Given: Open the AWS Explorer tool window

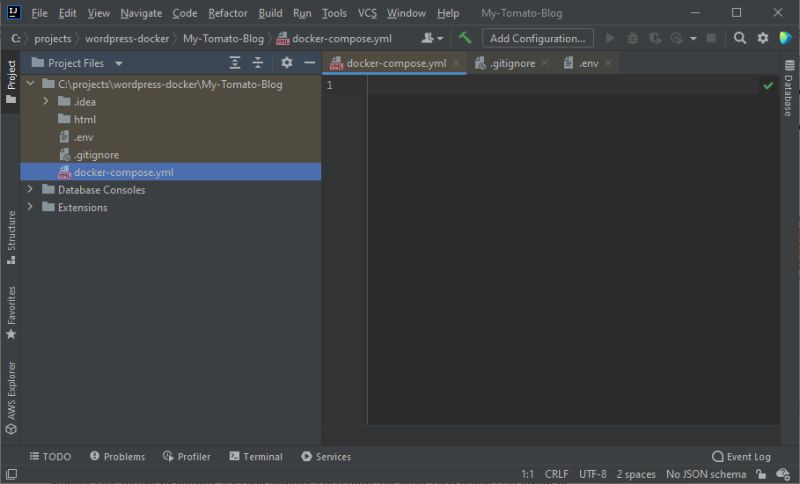Looking at the screenshot, I should [x=11, y=398].
